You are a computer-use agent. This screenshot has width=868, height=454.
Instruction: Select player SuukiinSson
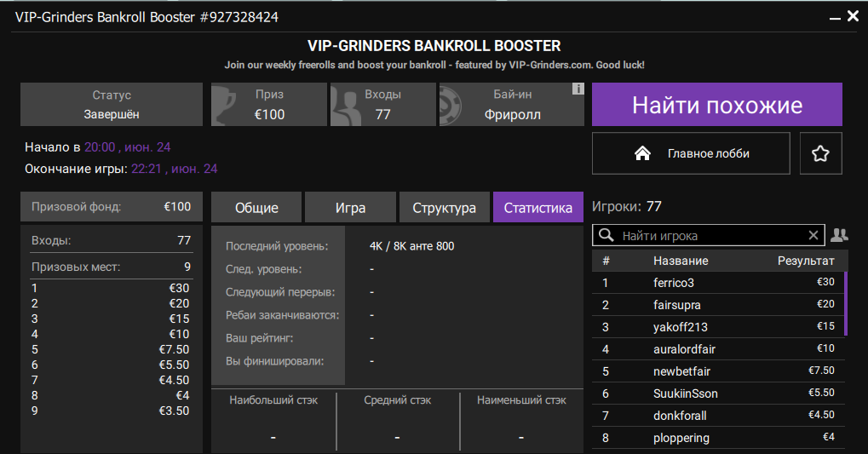[718, 394]
